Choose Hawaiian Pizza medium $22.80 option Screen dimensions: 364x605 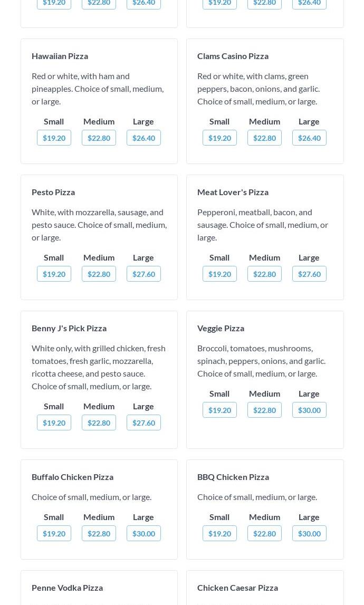tap(99, 138)
